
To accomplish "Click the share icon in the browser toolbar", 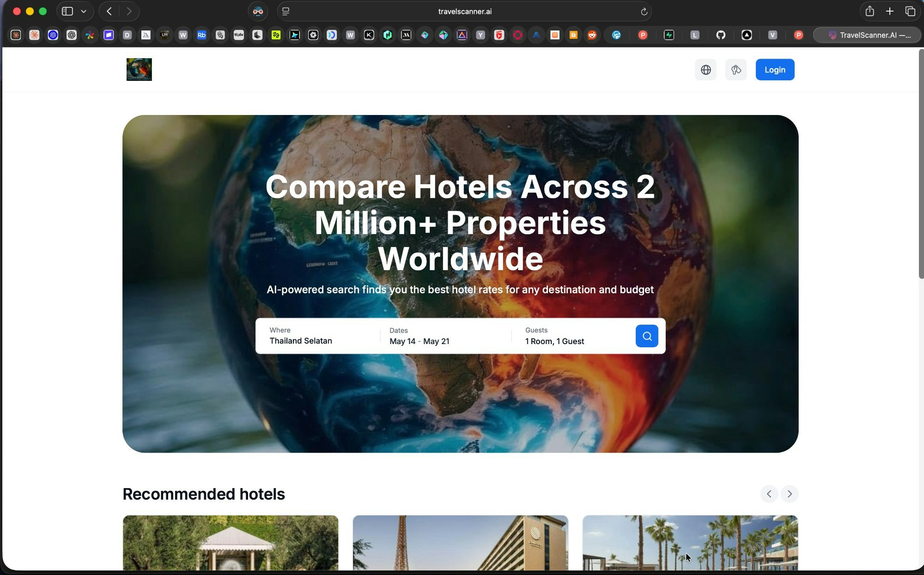I will point(869,11).
